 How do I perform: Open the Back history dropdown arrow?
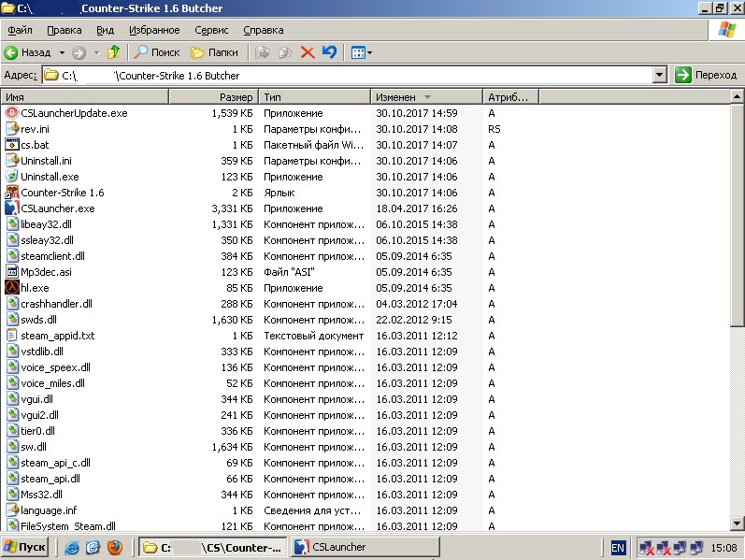pyautogui.click(x=62, y=52)
